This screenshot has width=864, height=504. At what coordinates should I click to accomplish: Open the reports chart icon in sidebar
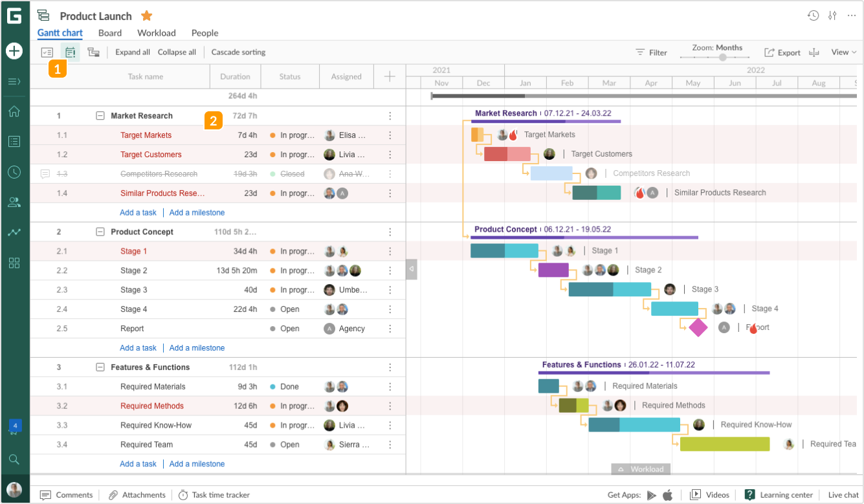coord(14,232)
